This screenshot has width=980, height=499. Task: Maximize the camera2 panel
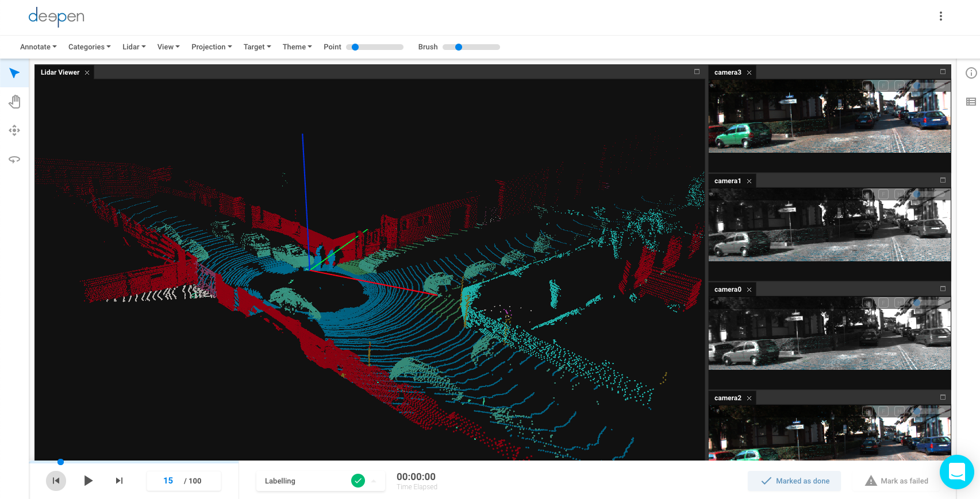(x=943, y=397)
